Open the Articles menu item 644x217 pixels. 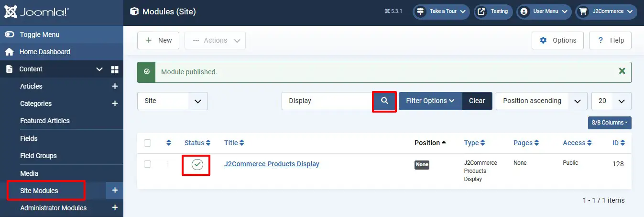[31, 86]
